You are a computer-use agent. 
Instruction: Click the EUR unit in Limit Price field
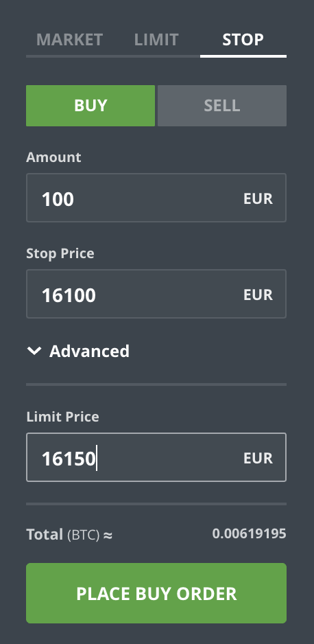coord(258,458)
